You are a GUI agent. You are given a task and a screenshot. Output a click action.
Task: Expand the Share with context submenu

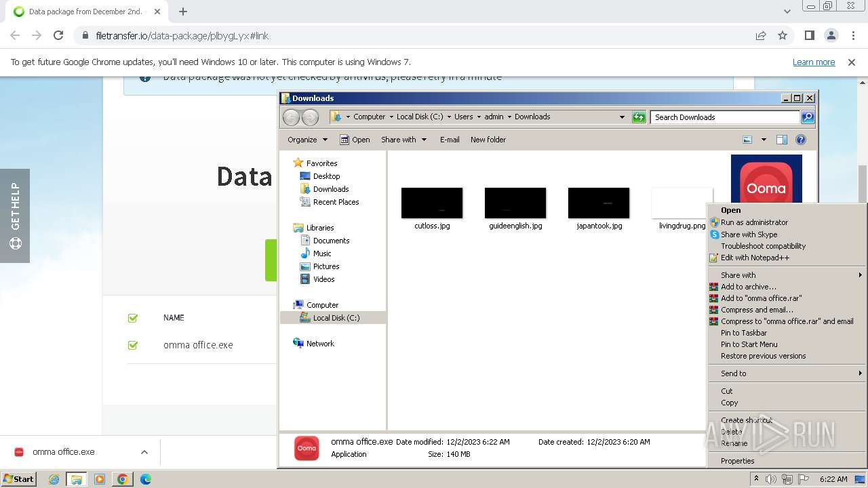tap(787, 275)
